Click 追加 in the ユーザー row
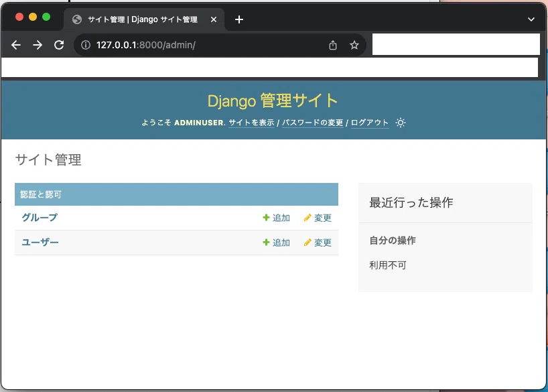Screen dimensions: 548x392 pyautogui.click(x=281, y=243)
